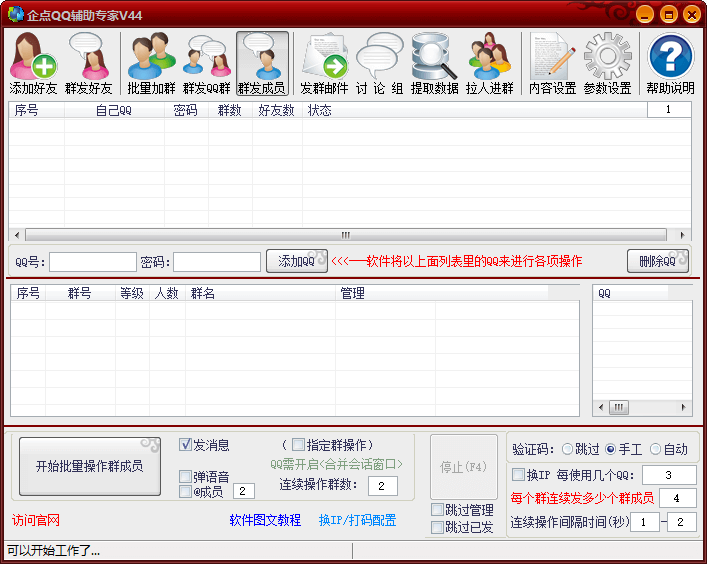This screenshot has width=707, height=564.
Task: Maximize the 企点QQ辅助专家 window
Action: point(669,14)
